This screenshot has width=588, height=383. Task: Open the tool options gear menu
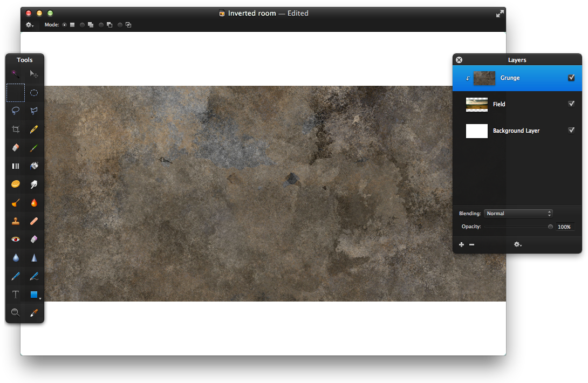(x=29, y=25)
